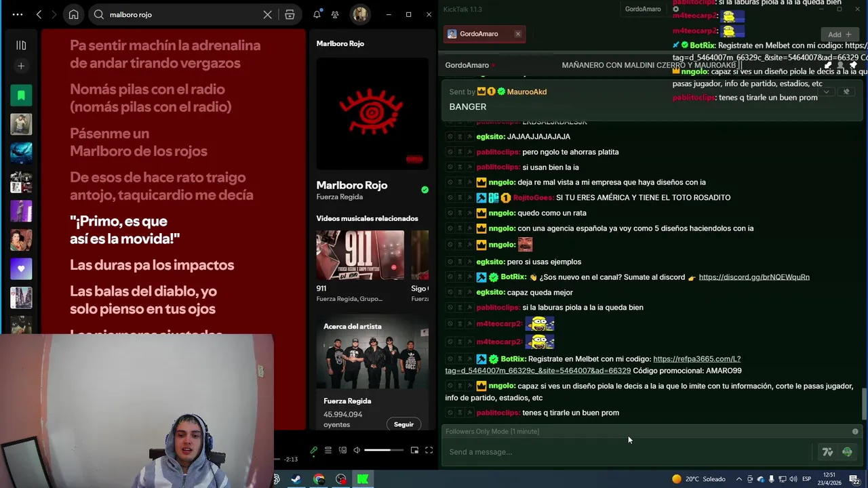Close the GordoAmaro chat tab
The height and width of the screenshot is (488, 868).
click(518, 34)
